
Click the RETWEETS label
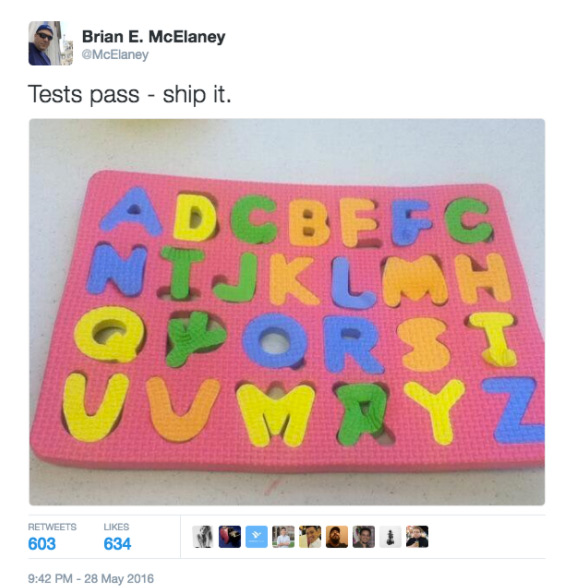point(52,527)
